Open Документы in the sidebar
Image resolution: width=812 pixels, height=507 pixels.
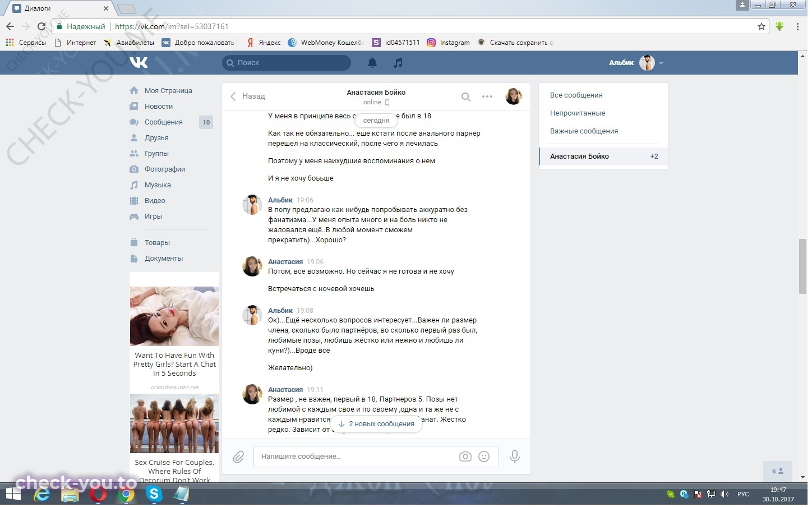coord(156,259)
